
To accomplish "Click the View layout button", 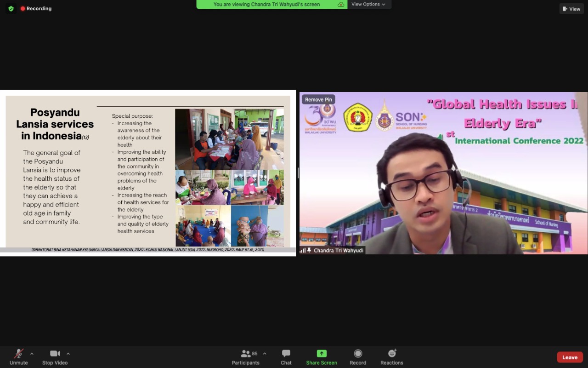I will (571, 9).
